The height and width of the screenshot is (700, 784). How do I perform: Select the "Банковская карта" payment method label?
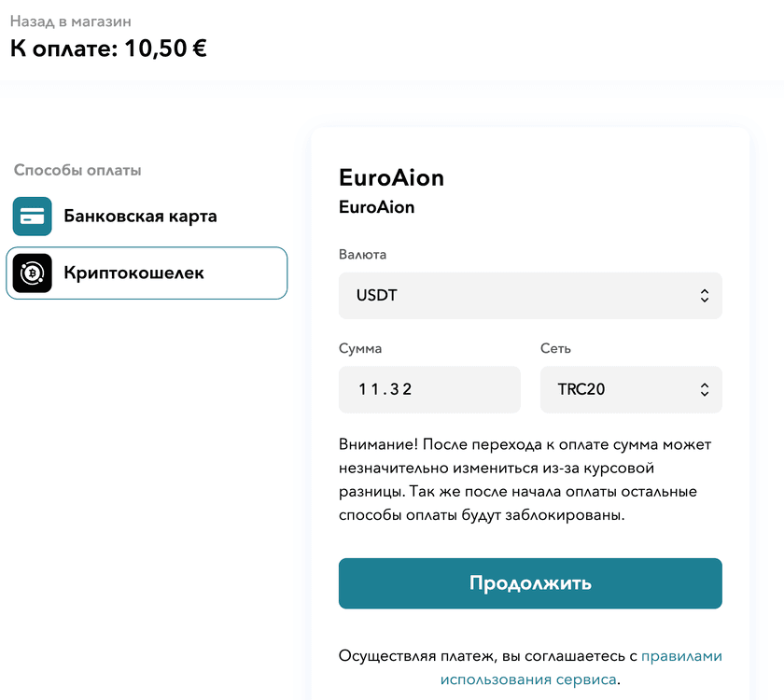(x=140, y=217)
